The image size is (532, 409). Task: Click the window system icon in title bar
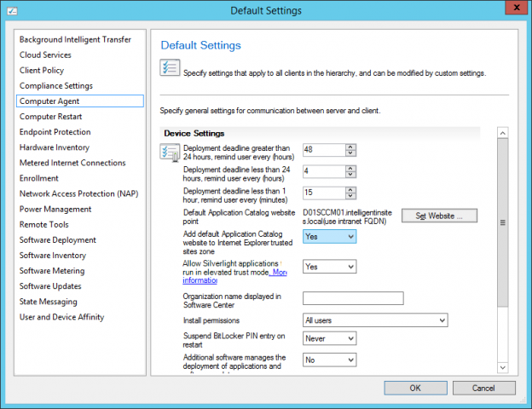[12, 11]
